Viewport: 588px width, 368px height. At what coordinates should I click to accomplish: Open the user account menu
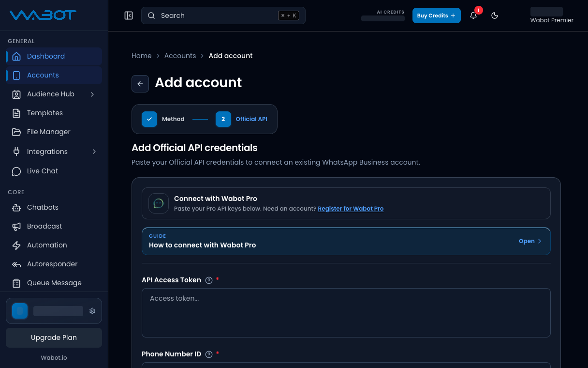tap(552, 15)
